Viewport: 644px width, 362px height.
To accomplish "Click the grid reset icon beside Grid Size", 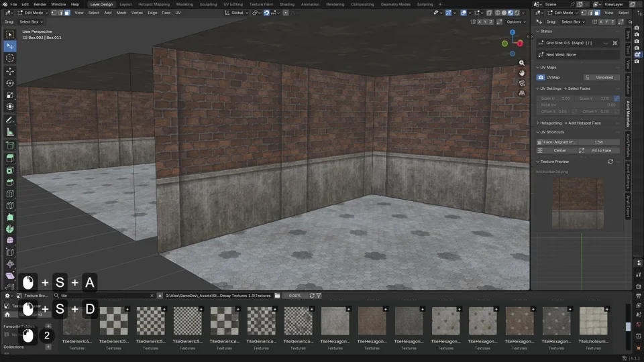I will tap(615, 43).
